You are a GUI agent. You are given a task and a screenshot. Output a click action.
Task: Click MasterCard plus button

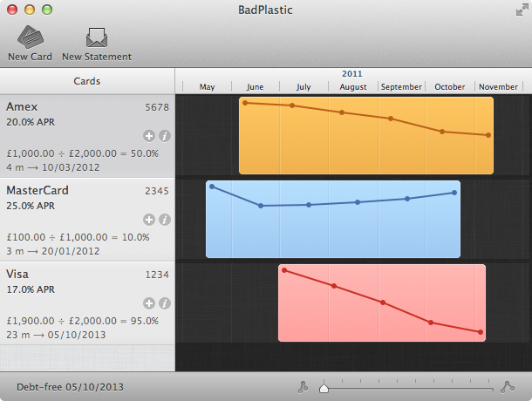(x=149, y=220)
